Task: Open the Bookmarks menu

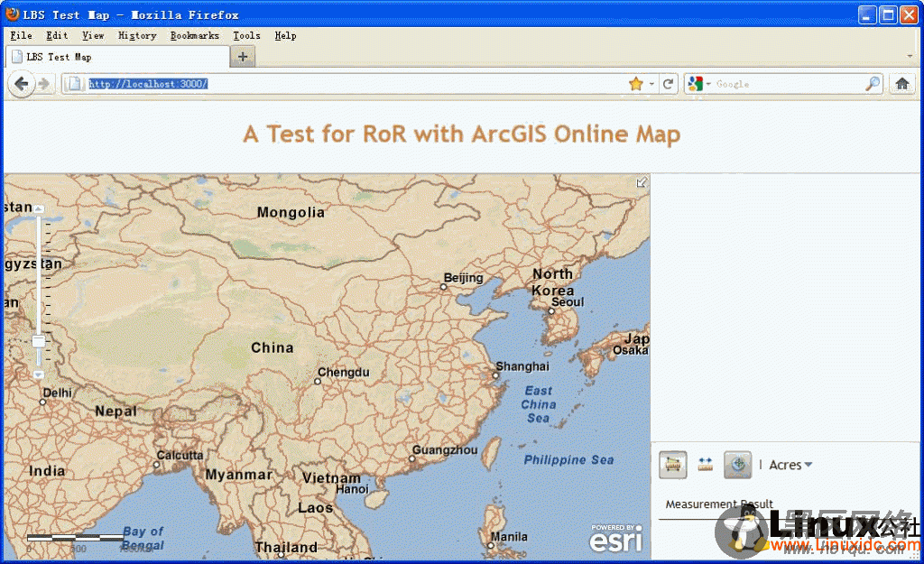Action: (x=195, y=36)
